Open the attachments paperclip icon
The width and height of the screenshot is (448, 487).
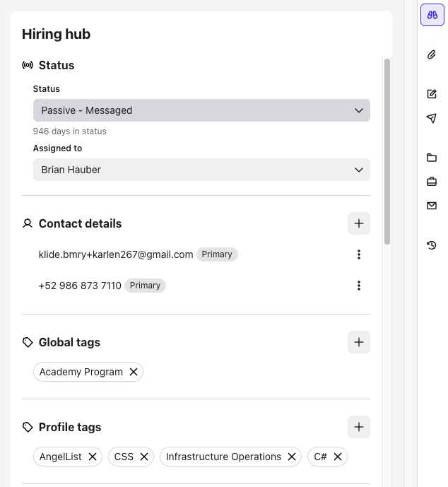click(432, 54)
